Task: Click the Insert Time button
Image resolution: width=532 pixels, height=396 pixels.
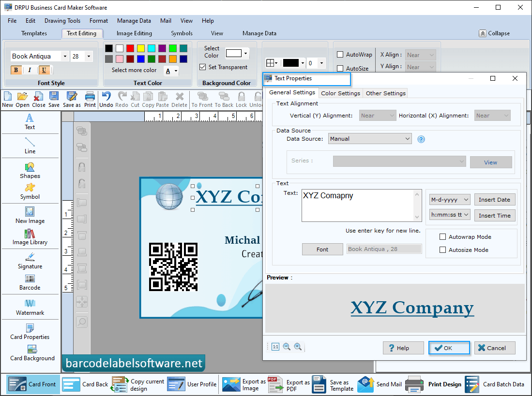Action: (494, 216)
